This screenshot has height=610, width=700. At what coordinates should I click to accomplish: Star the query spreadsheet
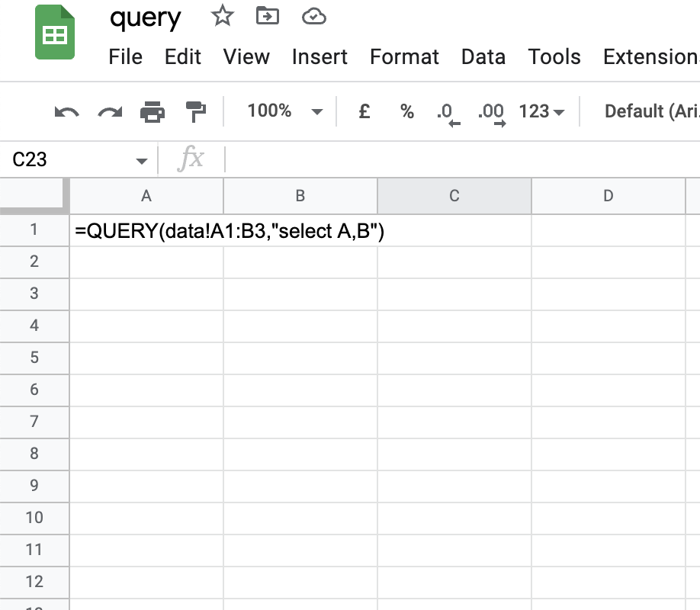pos(222,15)
